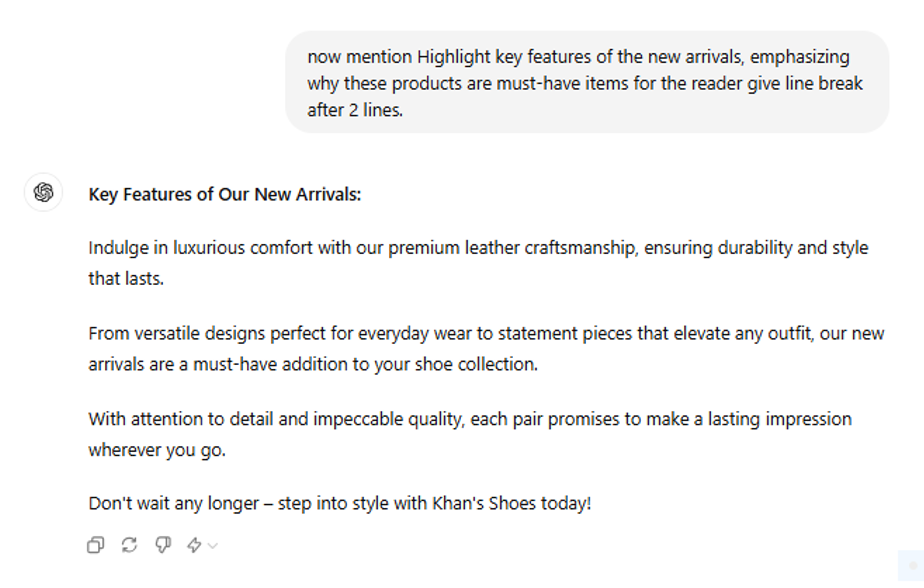Click the bold 'Key Features of Our New Arrivals:' heading

point(225,194)
